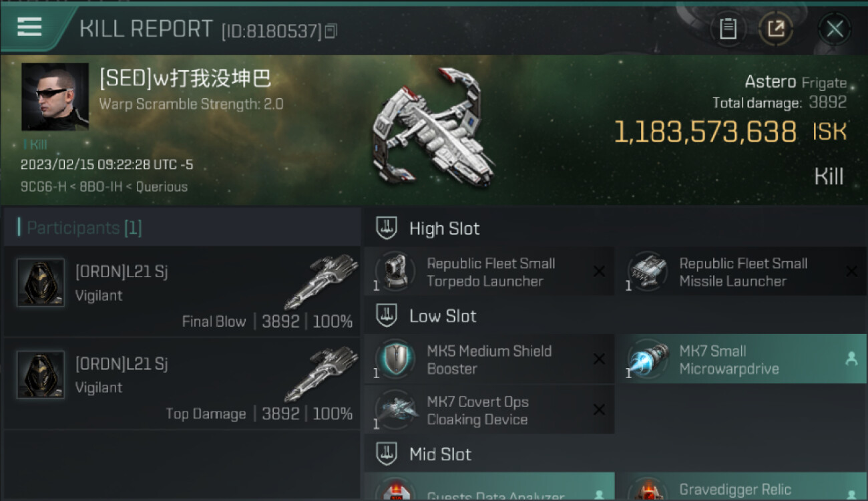Image resolution: width=868 pixels, height=501 pixels.
Task: Select the MK7 Covert Ops Cloaking Device icon
Action: coord(395,410)
